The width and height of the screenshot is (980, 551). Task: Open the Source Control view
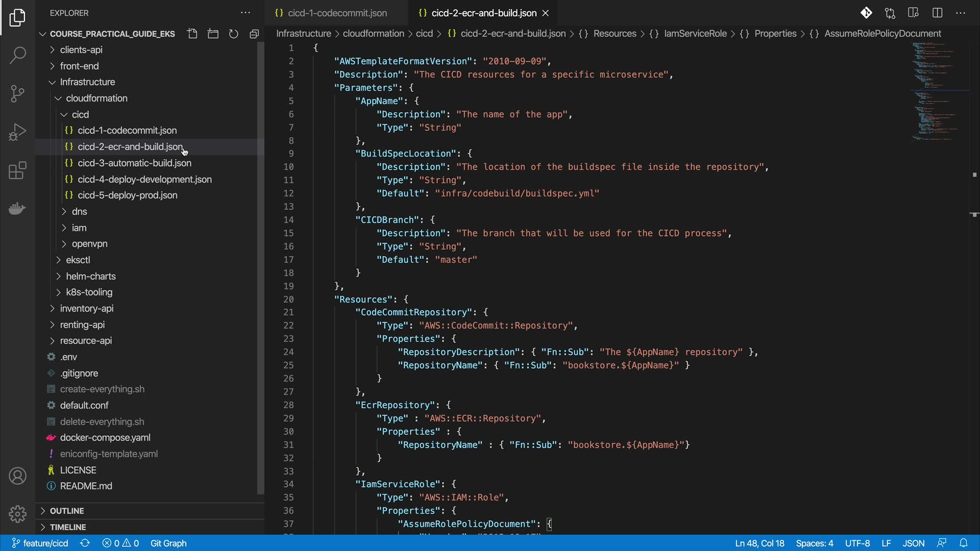click(17, 93)
